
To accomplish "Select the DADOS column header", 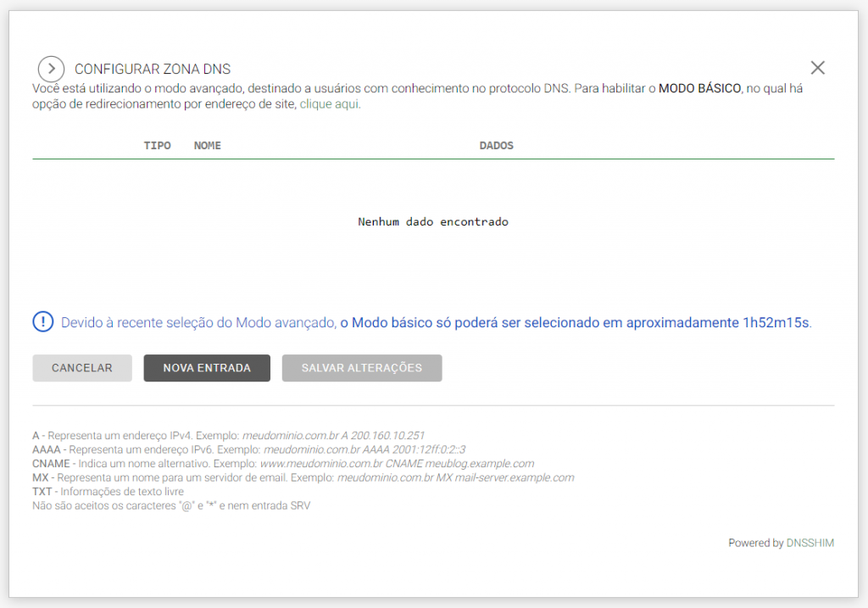I will [x=496, y=145].
